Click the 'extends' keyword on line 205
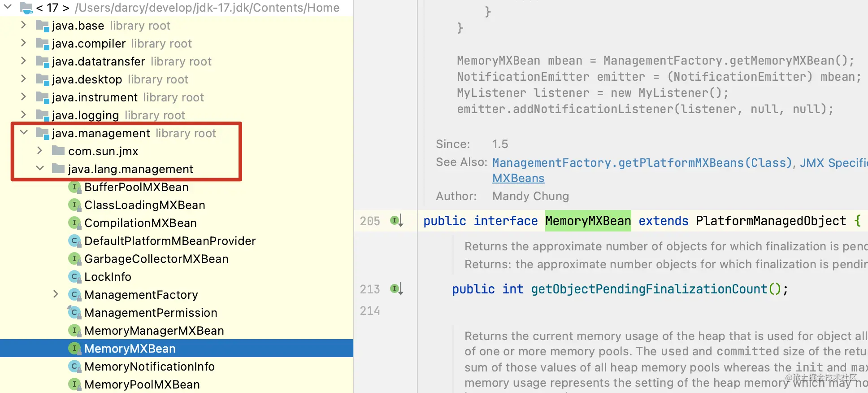The image size is (868, 393). tap(664, 221)
